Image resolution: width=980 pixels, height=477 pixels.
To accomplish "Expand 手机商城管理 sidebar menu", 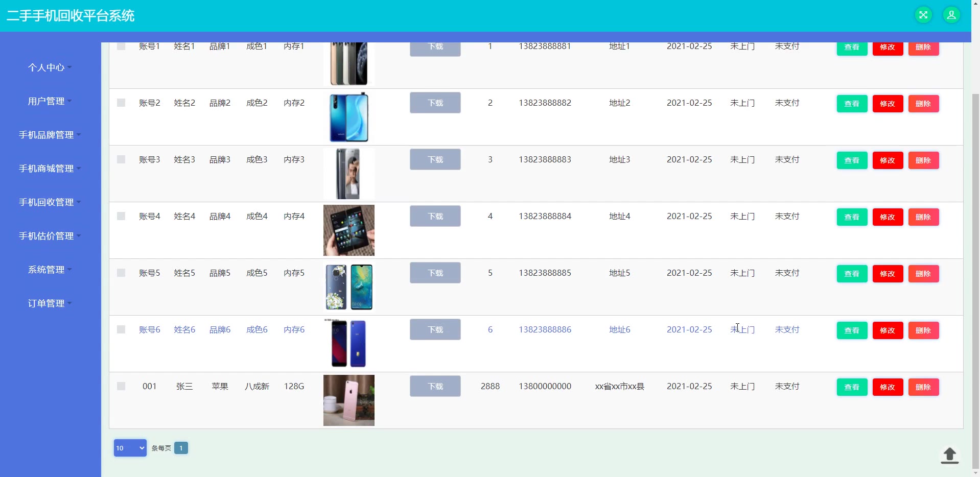I will pyautogui.click(x=50, y=169).
